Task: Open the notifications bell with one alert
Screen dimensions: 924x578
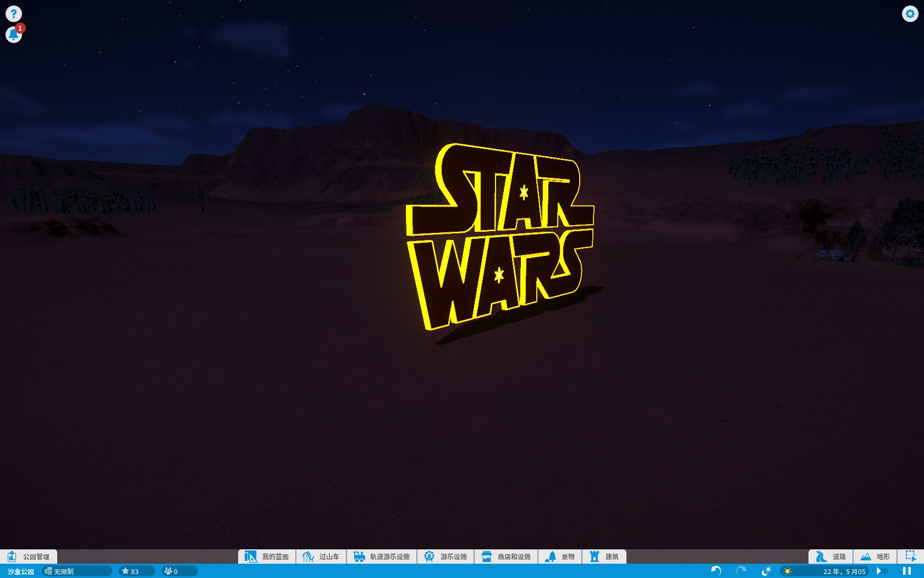Action: [14, 34]
